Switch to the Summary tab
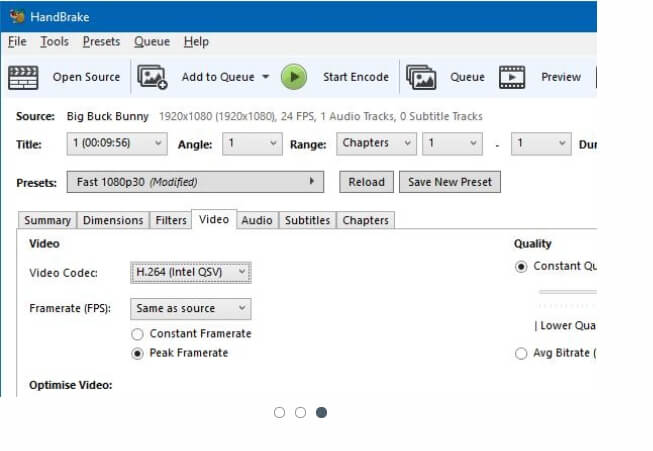 (47, 220)
